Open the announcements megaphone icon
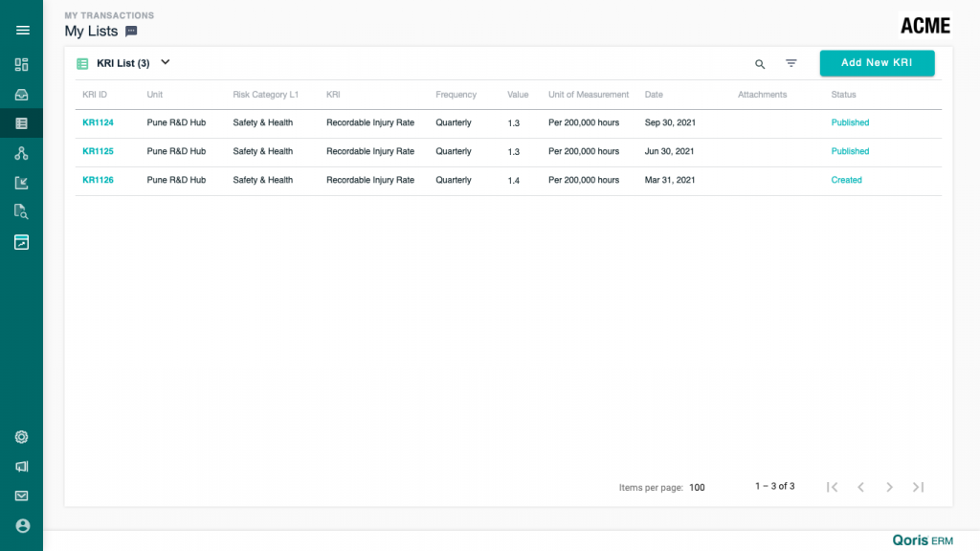 [21, 466]
